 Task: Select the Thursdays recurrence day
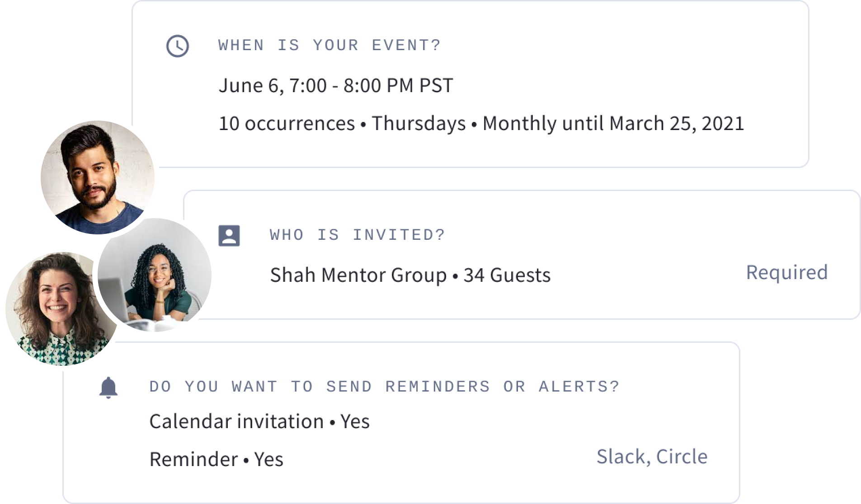tap(419, 123)
